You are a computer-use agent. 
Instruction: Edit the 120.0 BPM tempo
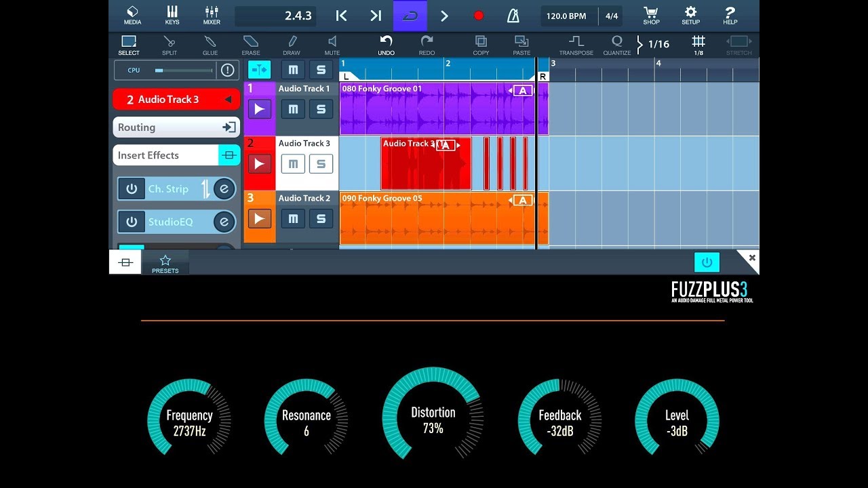pyautogui.click(x=567, y=16)
